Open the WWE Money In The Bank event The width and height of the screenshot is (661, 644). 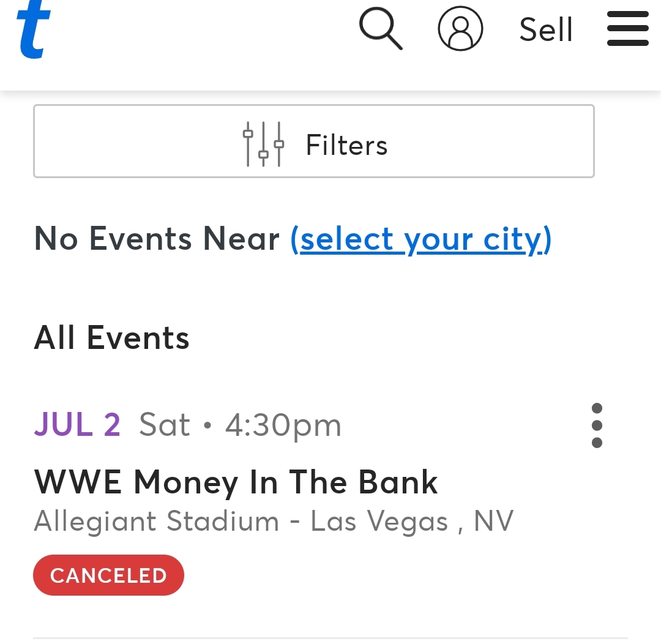[236, 482]
